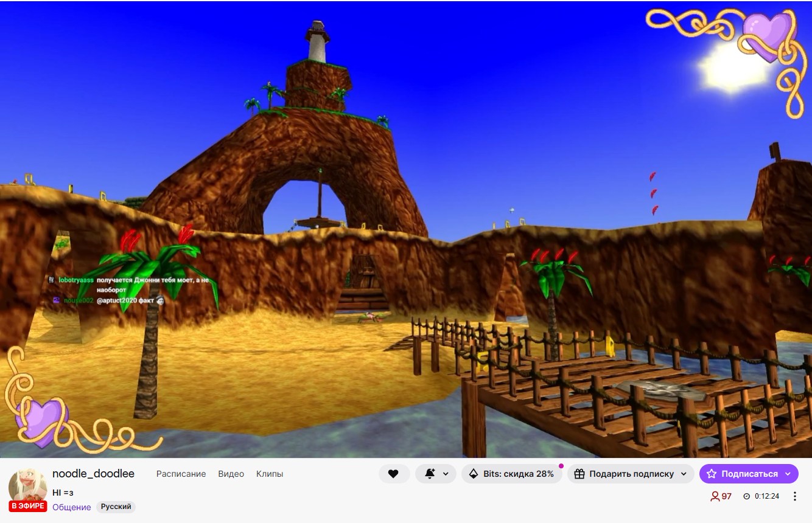The width and height of the screenshot is (812, 523).
Task: Open the Подарить подписку gift dropdown
Action: click(631, 474)
